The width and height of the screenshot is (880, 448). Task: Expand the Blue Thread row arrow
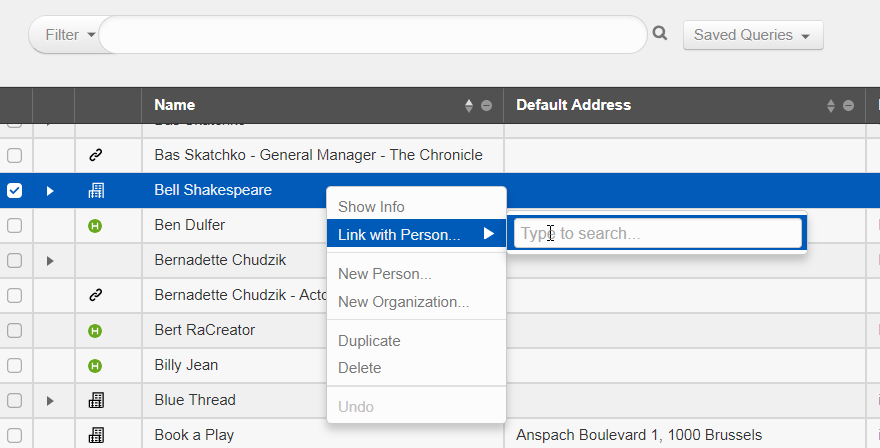click(x=50, y=400)
